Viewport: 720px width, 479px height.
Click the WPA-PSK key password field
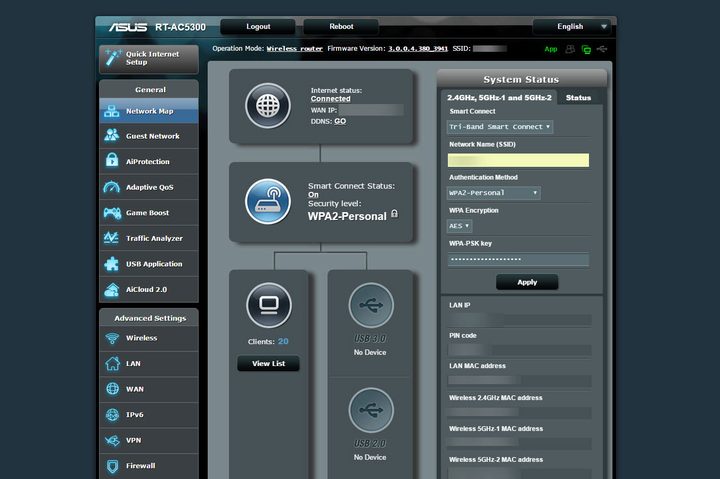(x=518, y=259)
